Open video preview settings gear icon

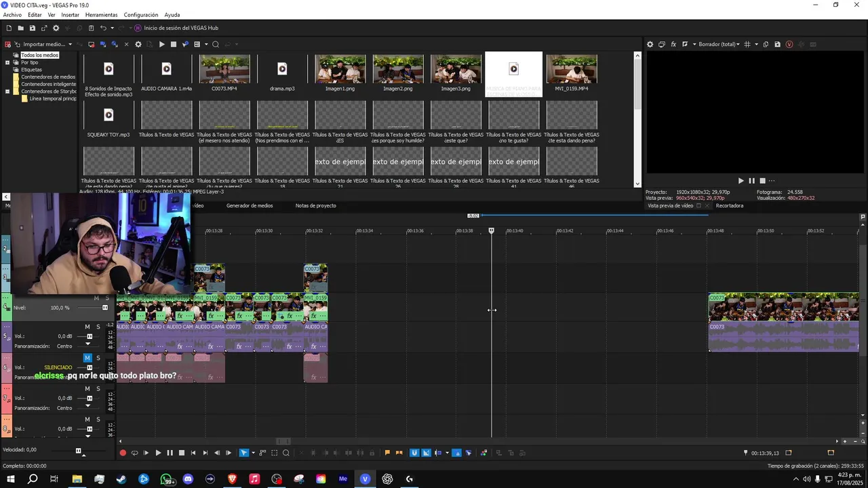tap(650, 44)
